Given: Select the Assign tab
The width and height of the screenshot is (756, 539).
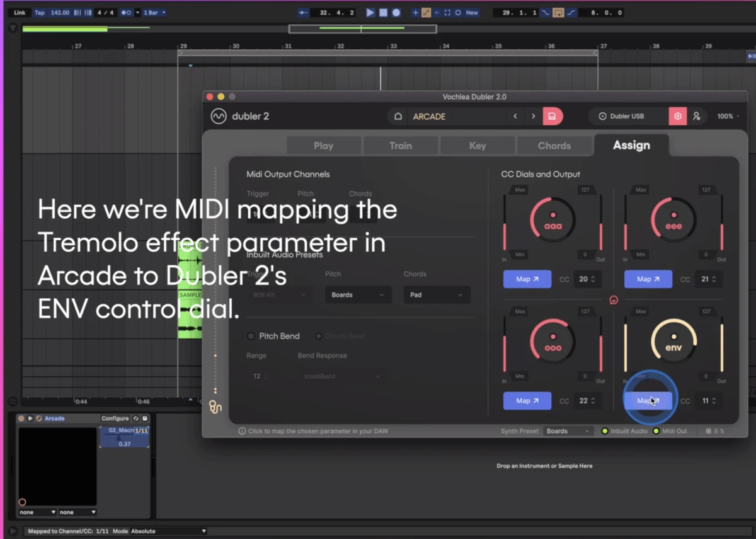Looking at the screenshot, I should coord(631,145).
